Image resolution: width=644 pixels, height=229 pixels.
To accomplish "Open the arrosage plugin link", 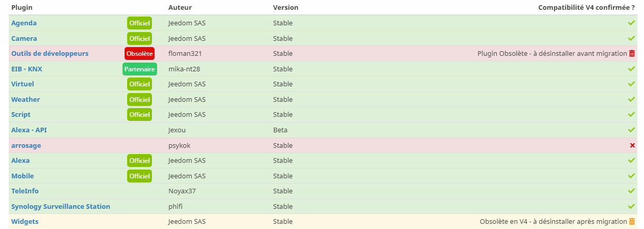I will coord(26,145).
